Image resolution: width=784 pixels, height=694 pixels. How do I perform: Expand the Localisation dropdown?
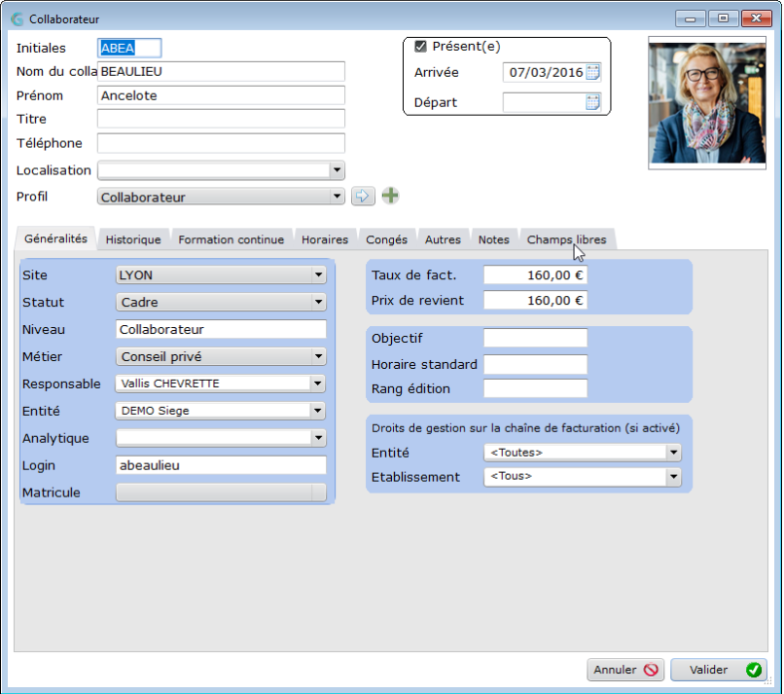337,170
